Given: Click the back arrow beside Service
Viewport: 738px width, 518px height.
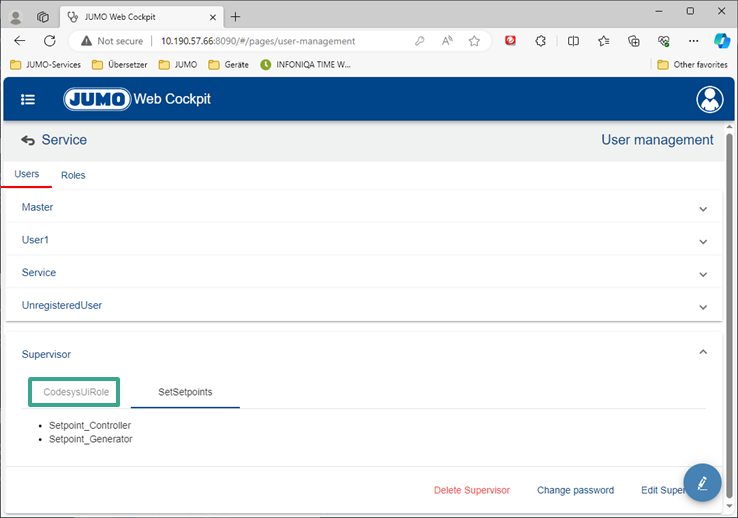Looking at the screenshot, I should pyautogui.click(x=28, y=141).
